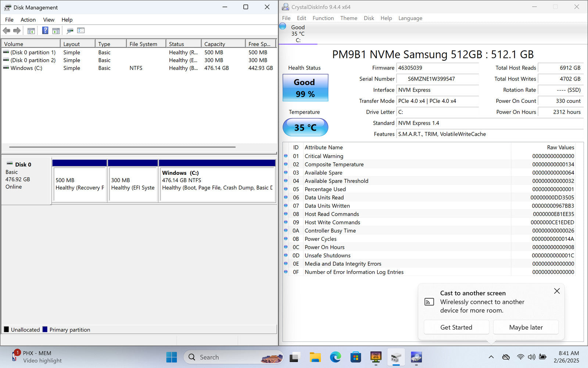The height and width of the screenshot is (368, 588).
Task: Open File menu in Disk Management
Action: [9, 20]
